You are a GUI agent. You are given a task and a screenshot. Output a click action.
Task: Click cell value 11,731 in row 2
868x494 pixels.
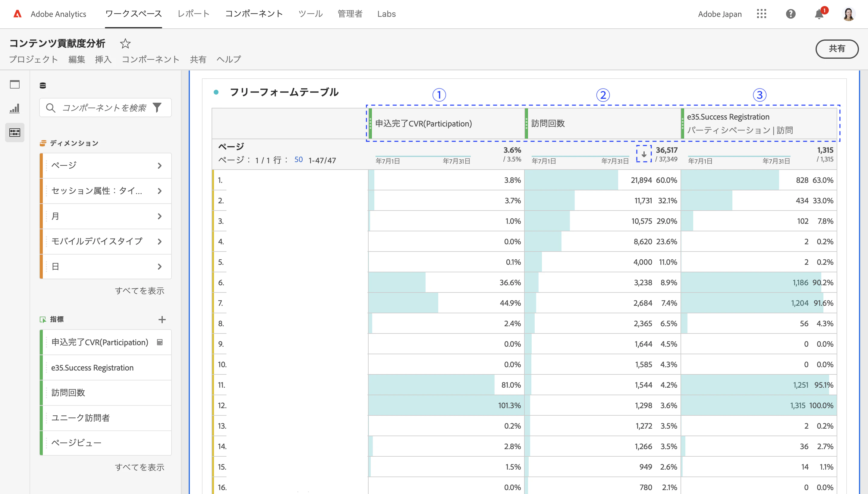[x=643, y=201]
